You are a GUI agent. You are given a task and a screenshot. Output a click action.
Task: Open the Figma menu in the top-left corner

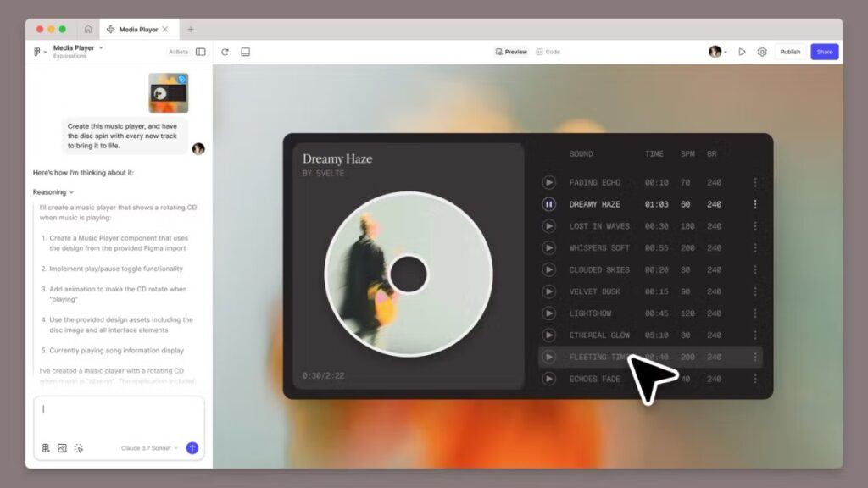pos(38,51)
